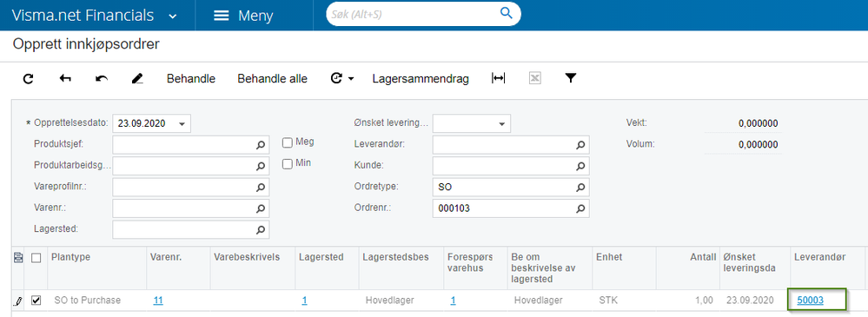This screenshot has width=868, height=317.
Task: Open lookup for Ordretype field
Action: pos(580,188)
